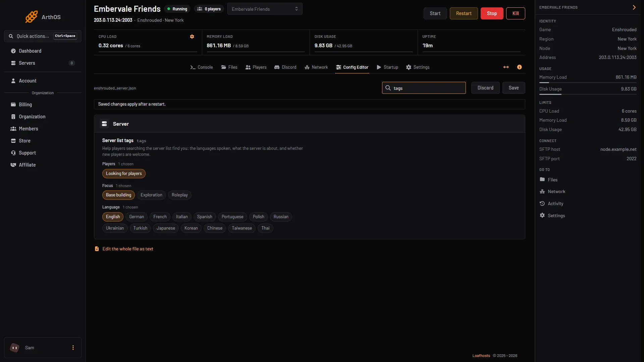
Task: Click the file icon beside Edit whole file
Action: [x=97, y=249]
